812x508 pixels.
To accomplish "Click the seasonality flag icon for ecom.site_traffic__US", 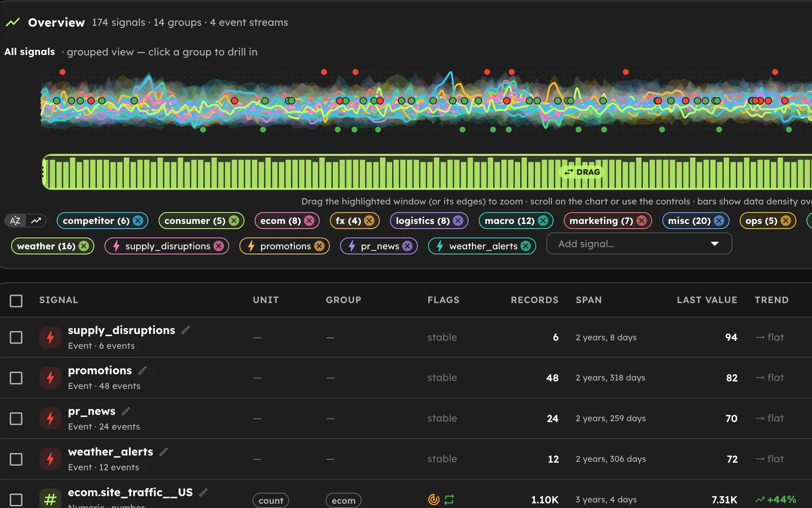I will 434,499.
